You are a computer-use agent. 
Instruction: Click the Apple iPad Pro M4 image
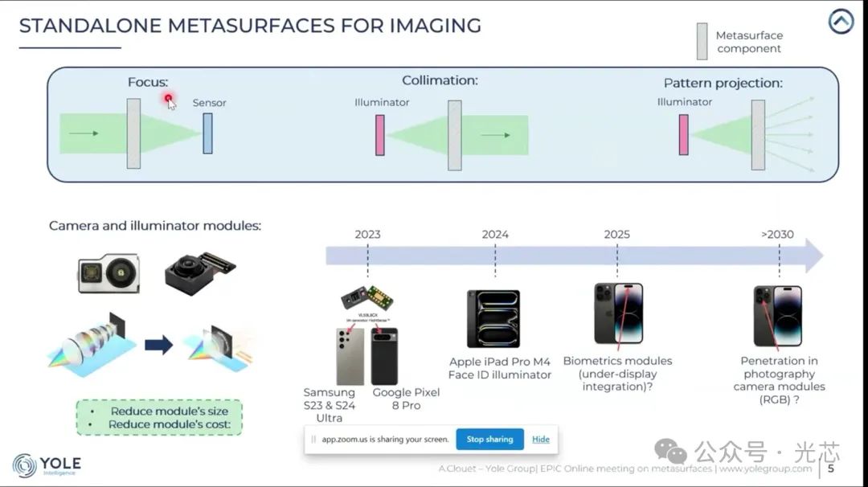(x=493, y=319)
